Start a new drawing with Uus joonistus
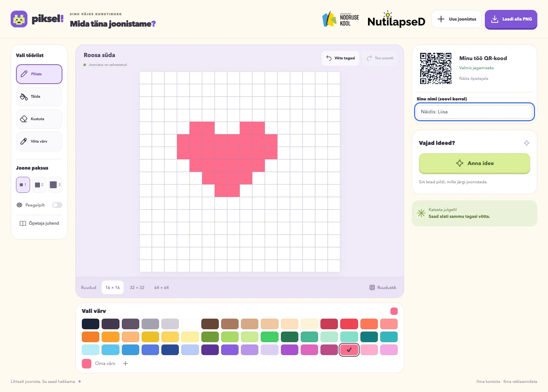This screenshot has width=548, height=392. [x=456, y=19]
